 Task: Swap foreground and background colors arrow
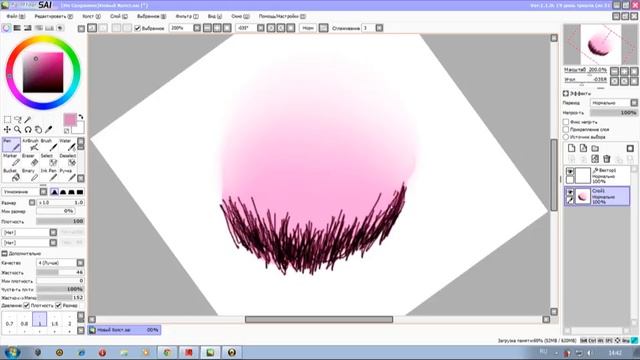(x=81, y=117)
